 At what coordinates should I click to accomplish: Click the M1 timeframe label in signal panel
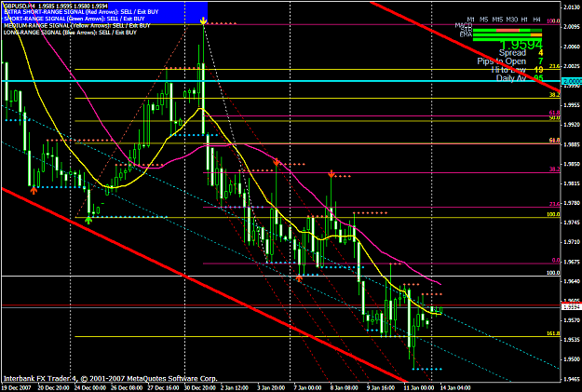tap(470, 20)
